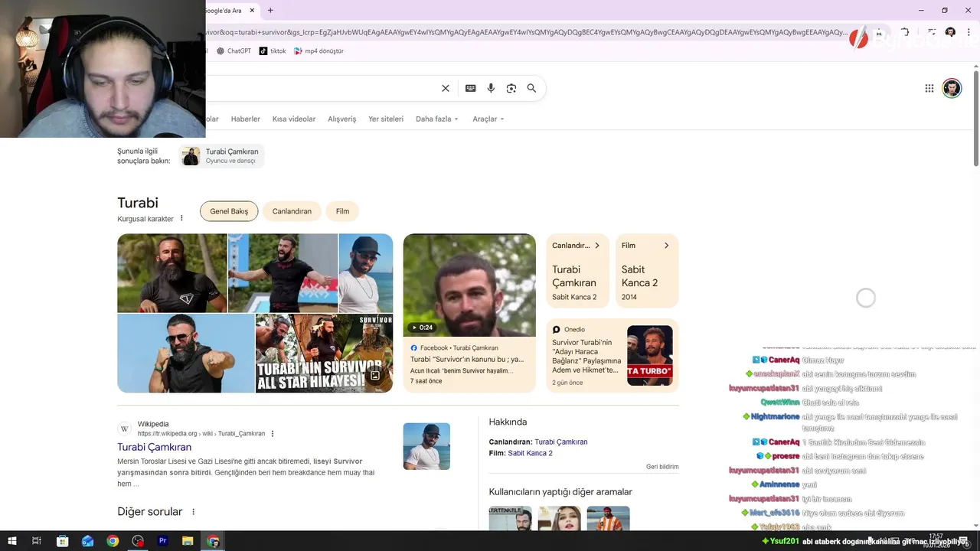Open the Google account avatar on the page
The width and height of the screenshot is (980, 551).
pyautogui.click(x=952, y=88)
